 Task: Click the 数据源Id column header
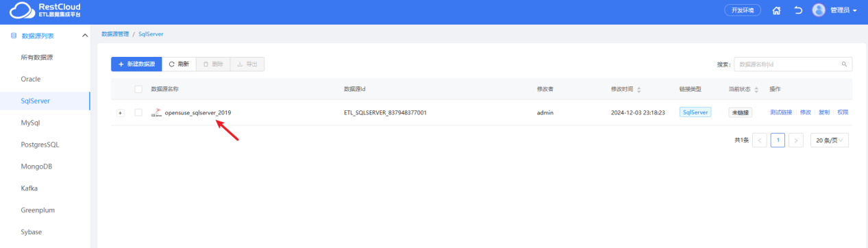(x=355, y=89)
